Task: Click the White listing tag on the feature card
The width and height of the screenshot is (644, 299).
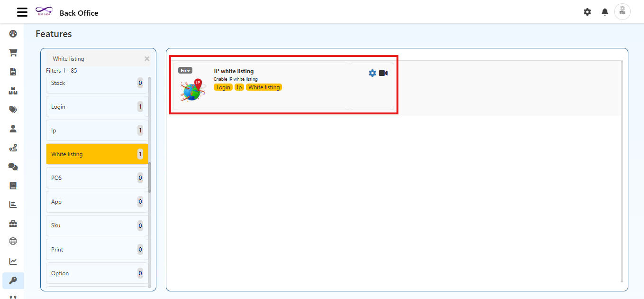Action: 264,87
